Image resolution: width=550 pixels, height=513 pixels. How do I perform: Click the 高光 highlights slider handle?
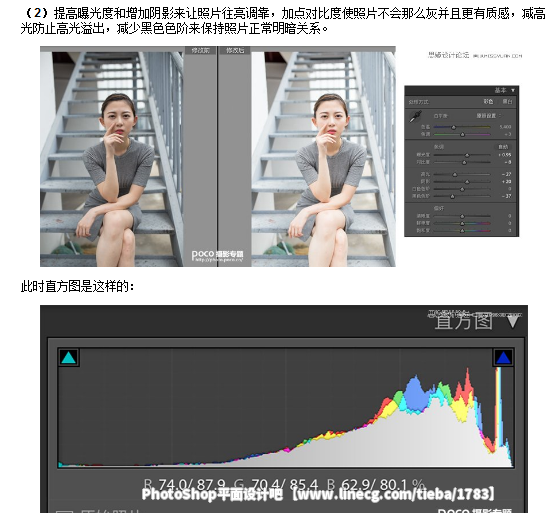[455, 174]
